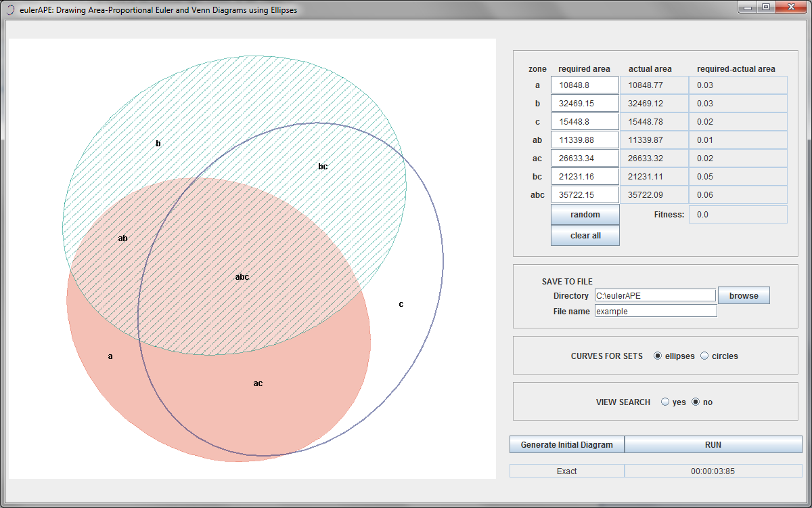Viewport: 812px width, 508px height.
Task: Click the Directory path field
Action: (655, 295)
